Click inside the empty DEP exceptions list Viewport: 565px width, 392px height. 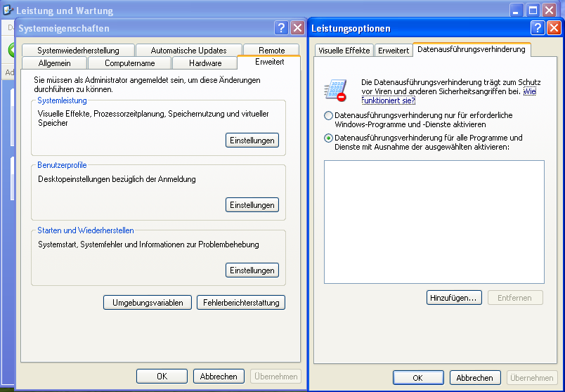[x=434, y=222]
